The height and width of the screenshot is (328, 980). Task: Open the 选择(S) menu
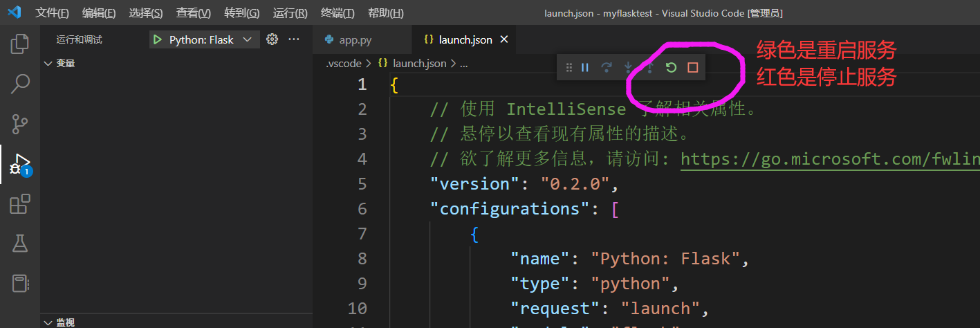click(146, 13)
